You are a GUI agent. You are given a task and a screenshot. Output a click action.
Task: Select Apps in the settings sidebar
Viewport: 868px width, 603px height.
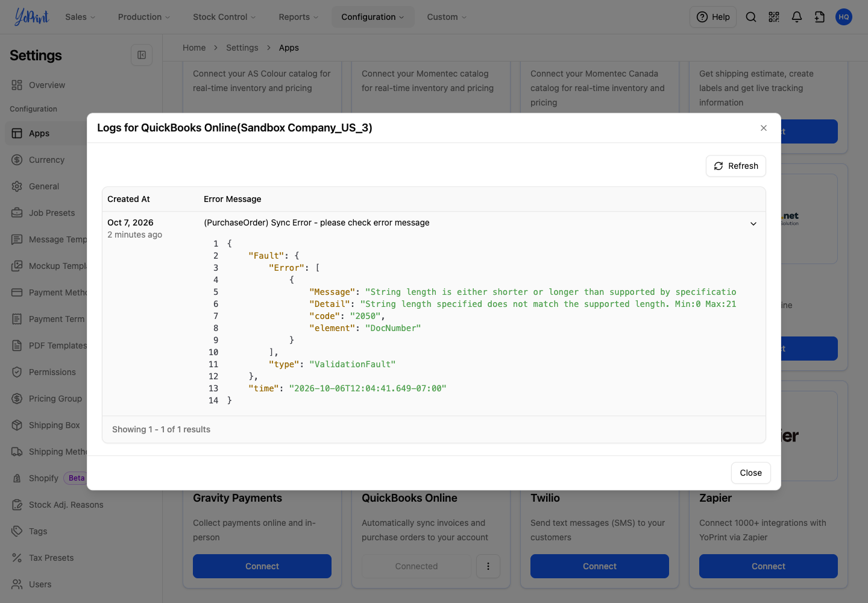(x=46, y=133)
